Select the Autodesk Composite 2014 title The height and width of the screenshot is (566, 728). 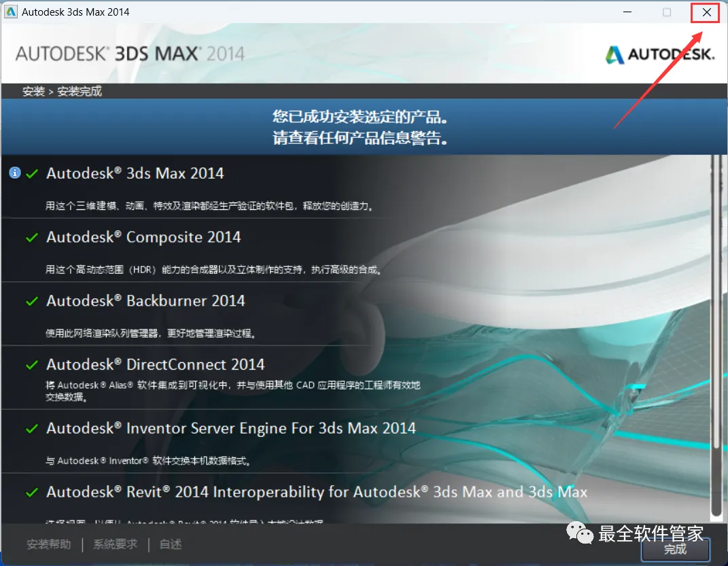pos(143,237)
